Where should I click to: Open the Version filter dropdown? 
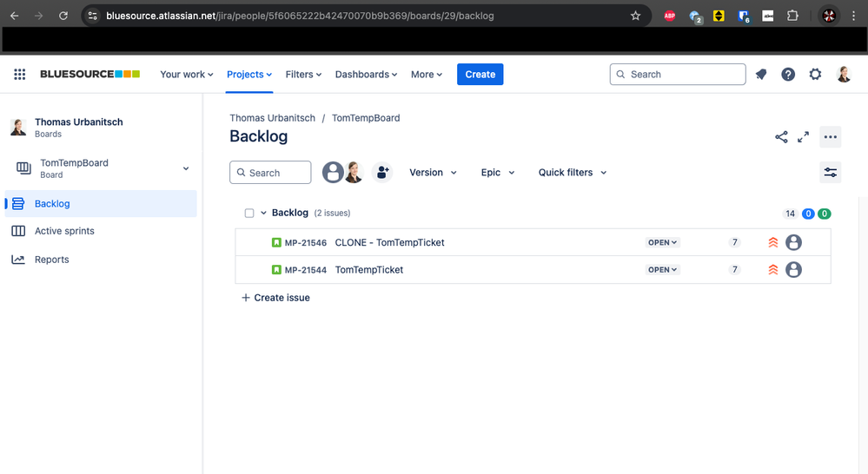coord(433,173)
